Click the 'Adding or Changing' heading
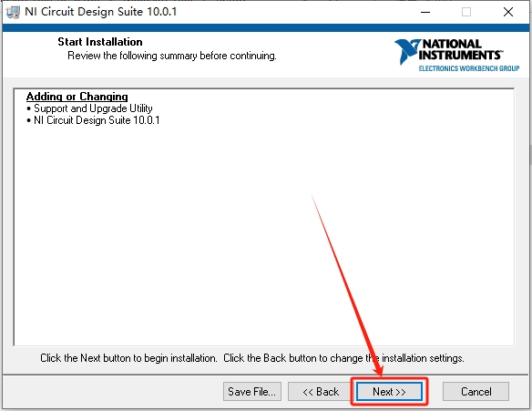This screenshot has height=411, width=532. coord(77,97)
